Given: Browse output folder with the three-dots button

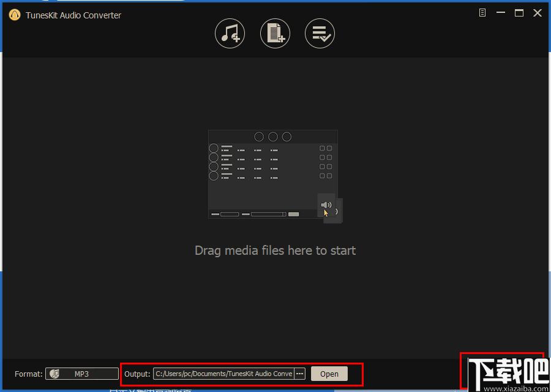Looking at the screenshot, I should (x=299, y=374).
